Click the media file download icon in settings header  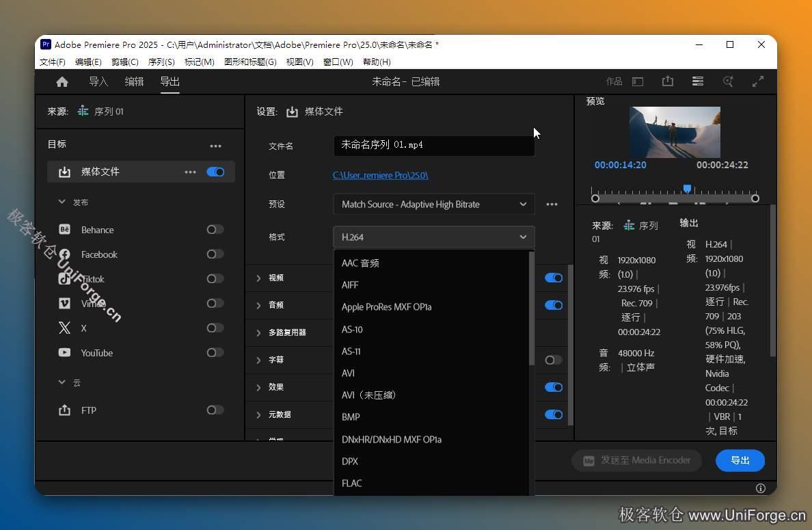tap(292, 111)
